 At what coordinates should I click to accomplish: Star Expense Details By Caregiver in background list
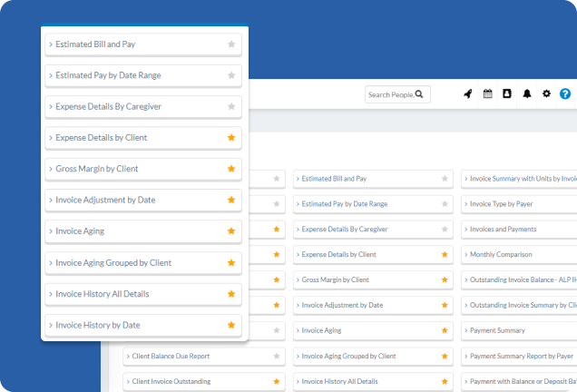click(x=445, y=229)
